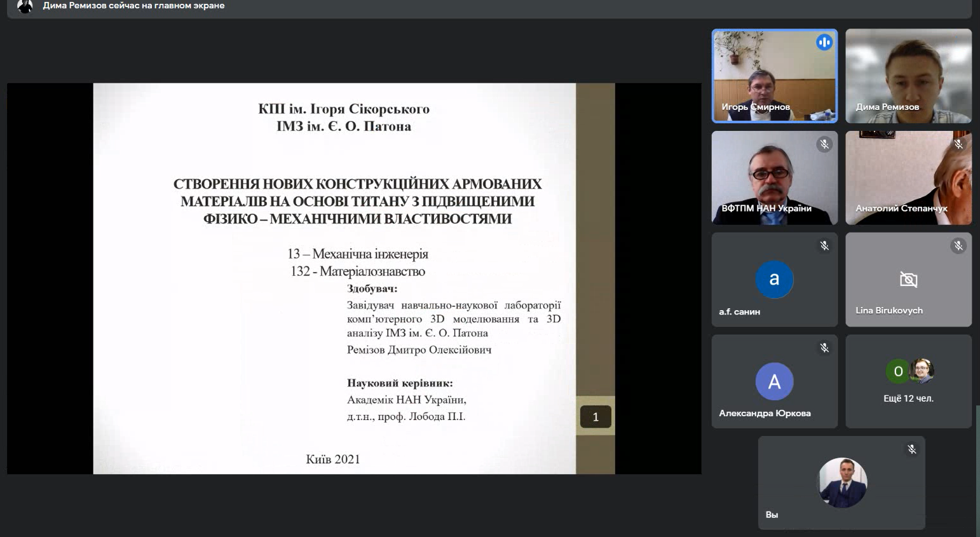This screenshot has height=537, width=980.
Task: Click muted mic icon on your own tile
Action: click(911, 449)
